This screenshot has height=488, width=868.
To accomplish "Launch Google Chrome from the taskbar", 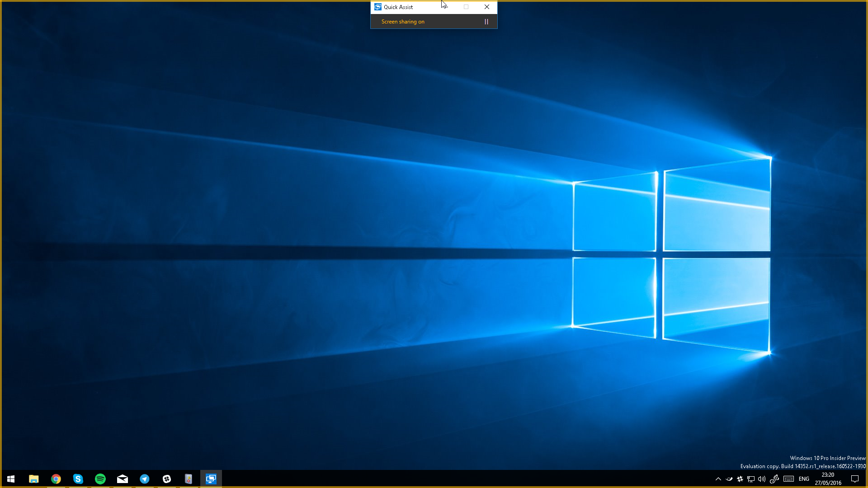I will [x=56, y=479].
